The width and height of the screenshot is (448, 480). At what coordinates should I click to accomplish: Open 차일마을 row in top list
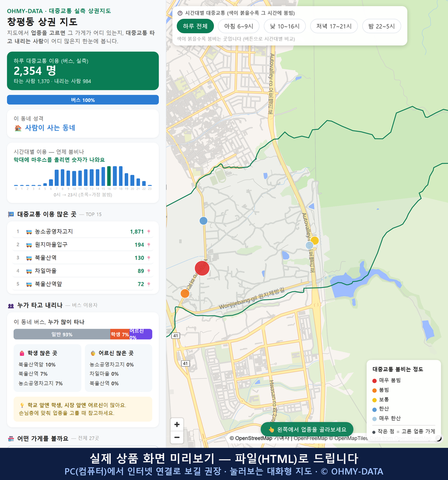(x=83, y=271)
